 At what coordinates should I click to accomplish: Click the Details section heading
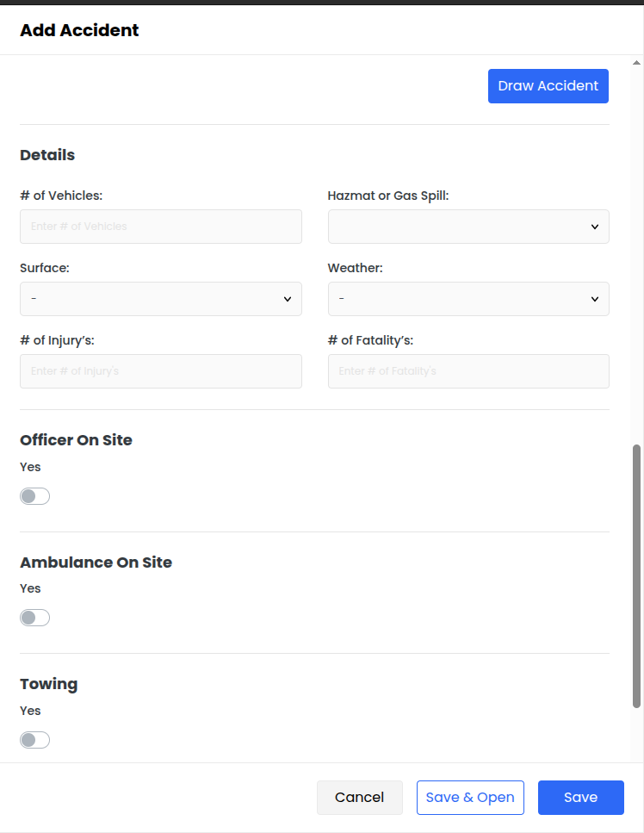tap(47, 155)
